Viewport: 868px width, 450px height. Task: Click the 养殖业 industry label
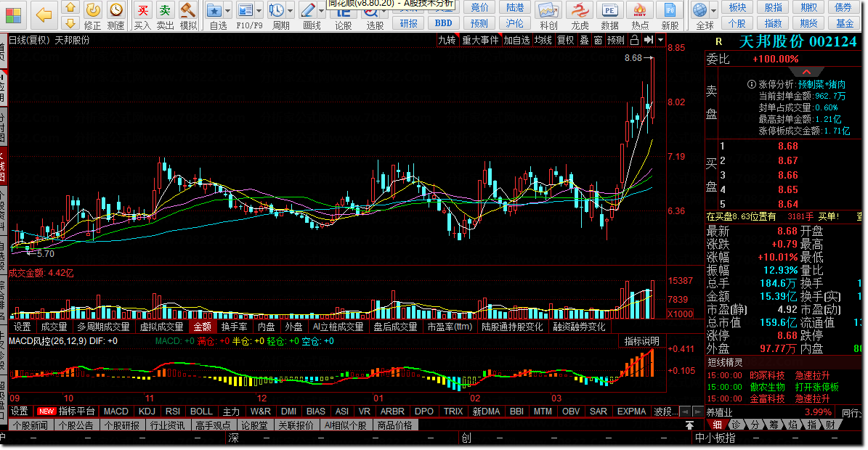pyautogui.click(x=720, y=412)
